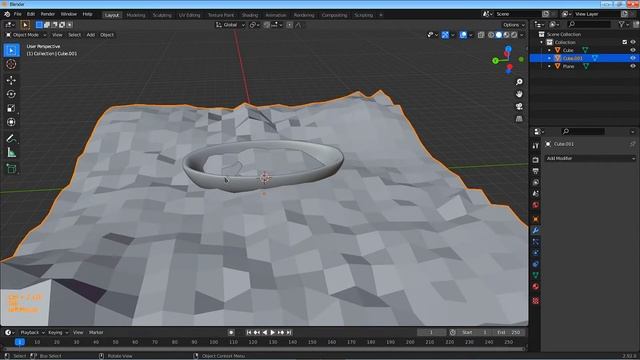Screen dimensions: 640x360
Task: Toggle X-Ray display
Action: tap(481, 35)
